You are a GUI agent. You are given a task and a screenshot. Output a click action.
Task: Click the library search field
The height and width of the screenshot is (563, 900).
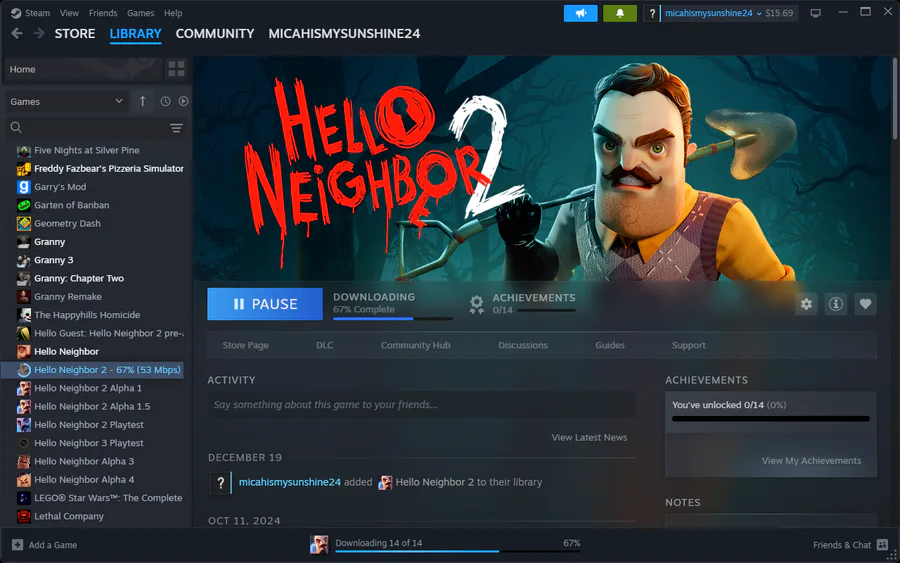[95, 127]
